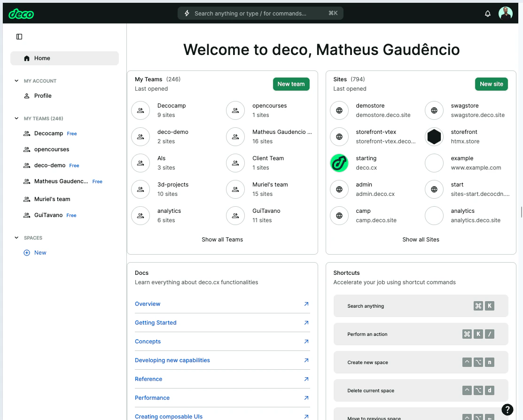Viewport: 523px width, 420px height.
Task: Click Show all Teams
Action: (x=222, y=240)
